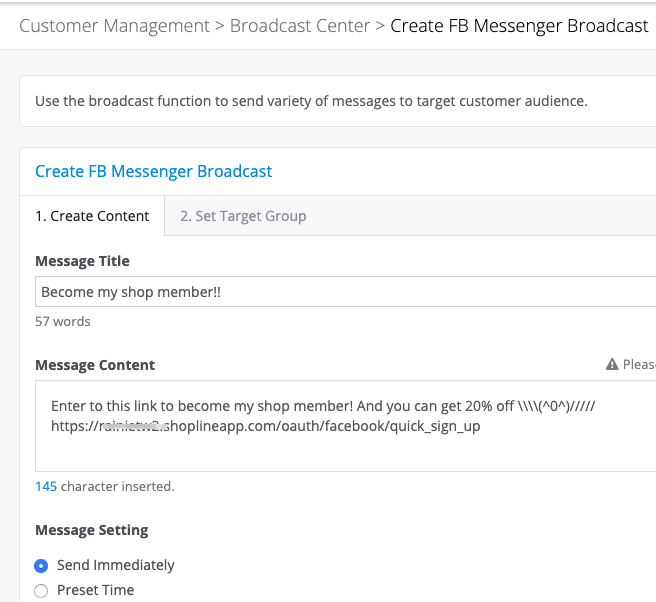This screenshot has height=602, width=656.
Task: Select Create FB Messenger Broadcast breadcrumb text
Action: coord(519,26)
